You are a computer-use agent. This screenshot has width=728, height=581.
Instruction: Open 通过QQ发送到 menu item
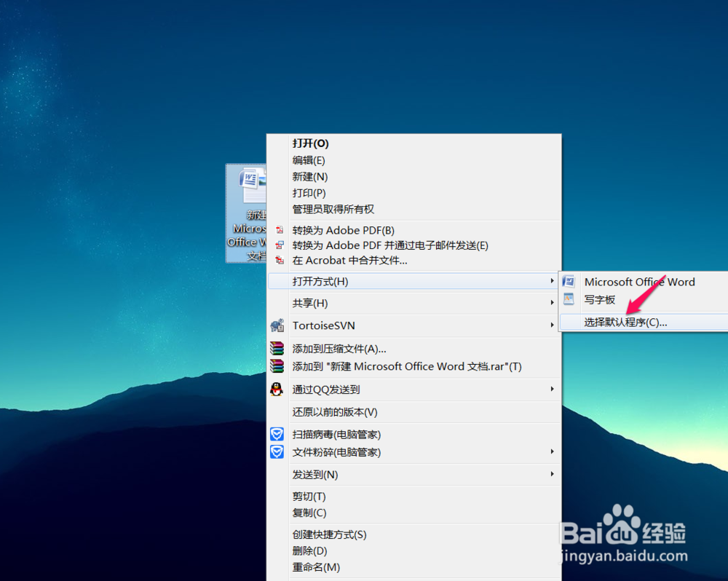pos(414,390)
